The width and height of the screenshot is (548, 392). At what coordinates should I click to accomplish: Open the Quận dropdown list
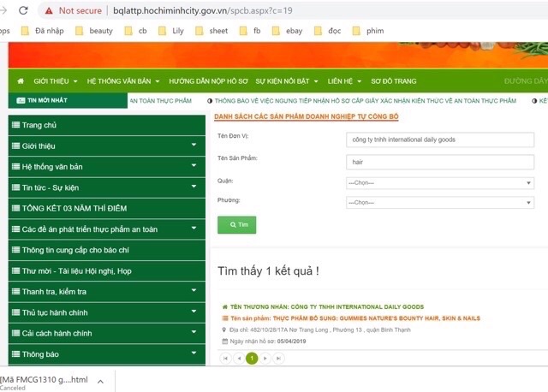(x=439, y=182)
